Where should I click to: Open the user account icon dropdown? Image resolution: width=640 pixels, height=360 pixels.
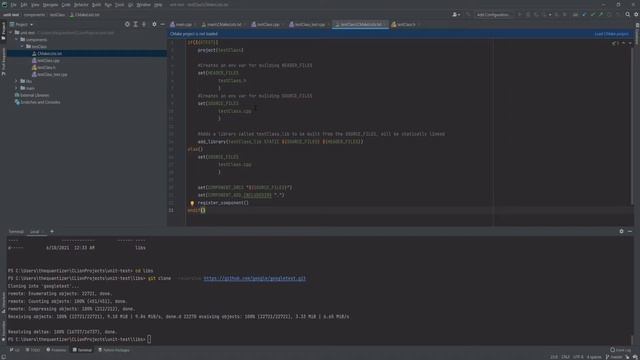[456, 15]
